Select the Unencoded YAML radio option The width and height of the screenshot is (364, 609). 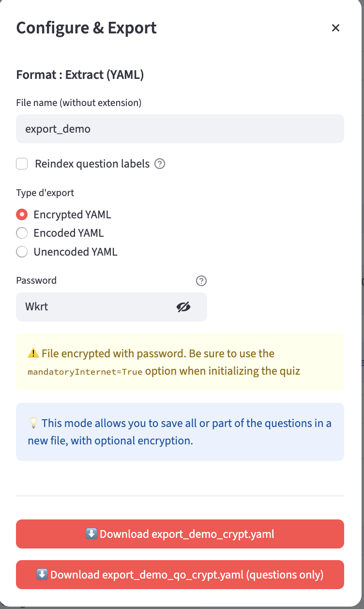point(22,252)
